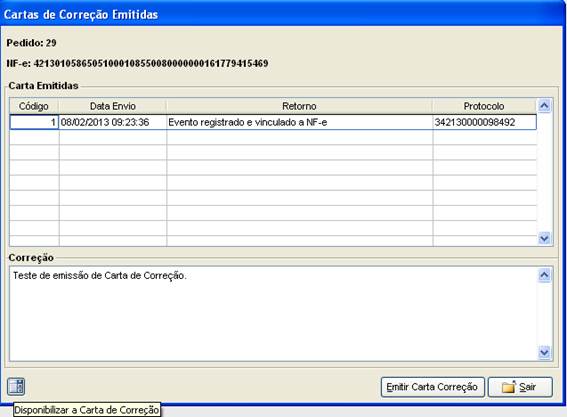
Task: Click the NF-e key number text
Action: click(151, 63)
